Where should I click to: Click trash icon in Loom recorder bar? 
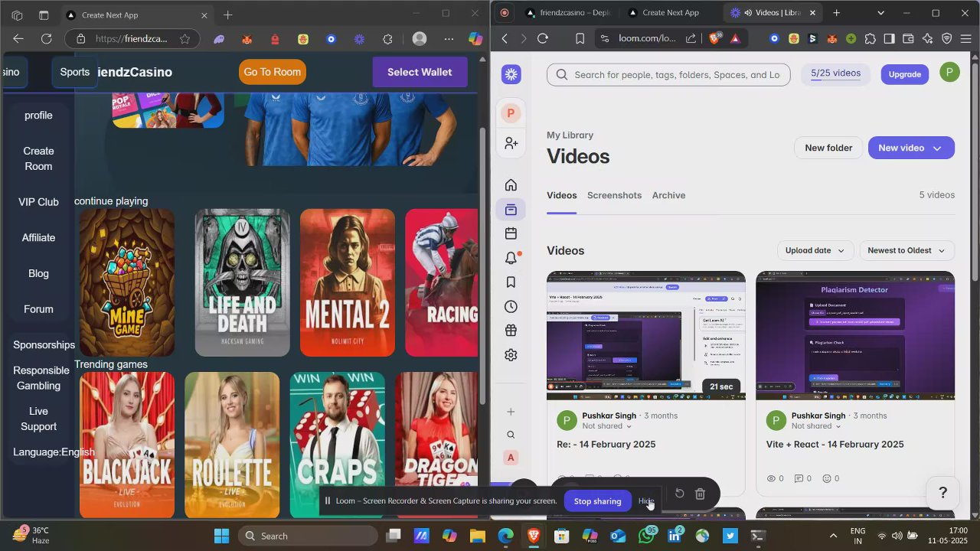700,494
